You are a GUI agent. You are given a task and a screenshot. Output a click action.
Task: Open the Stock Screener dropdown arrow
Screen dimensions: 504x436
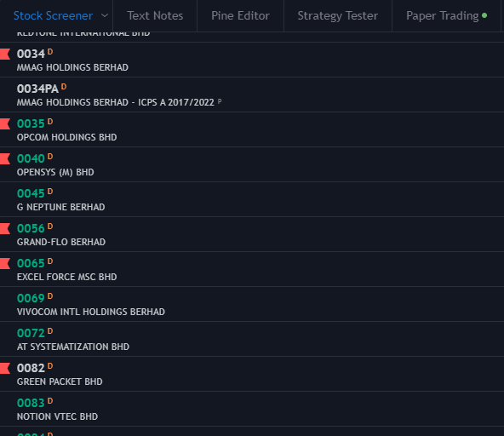coord(105,15)
